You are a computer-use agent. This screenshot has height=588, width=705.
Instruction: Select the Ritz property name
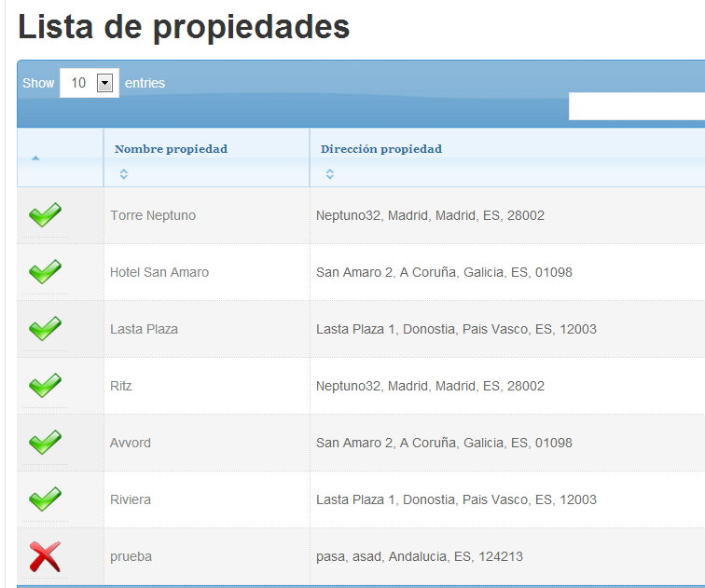(x=121, y=386)
